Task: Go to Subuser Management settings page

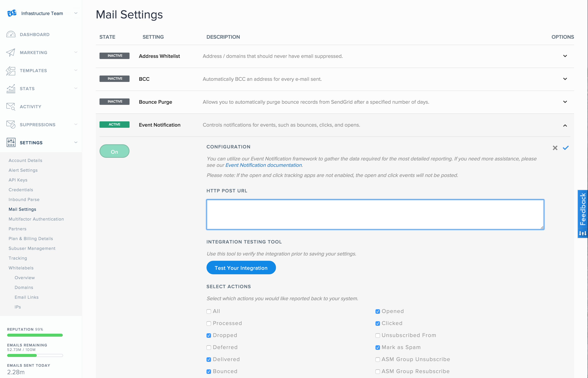Action: coord(32,248)
